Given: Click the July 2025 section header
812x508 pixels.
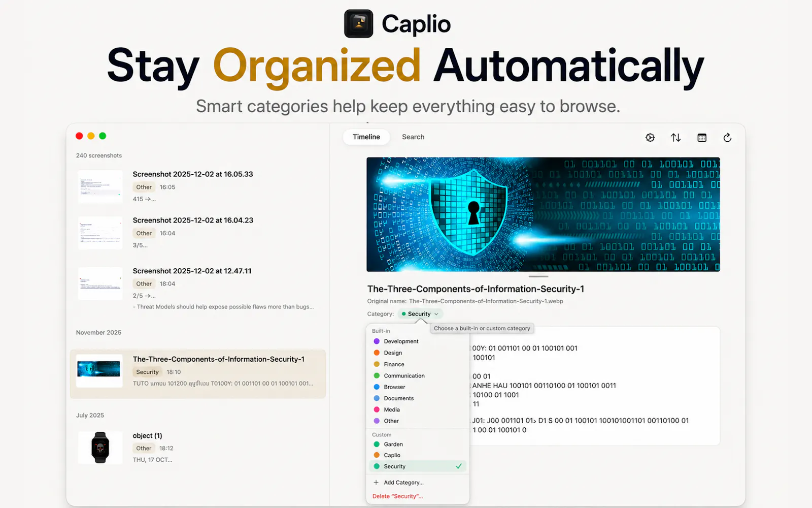Looking at the screenshot, I should 90,416.
